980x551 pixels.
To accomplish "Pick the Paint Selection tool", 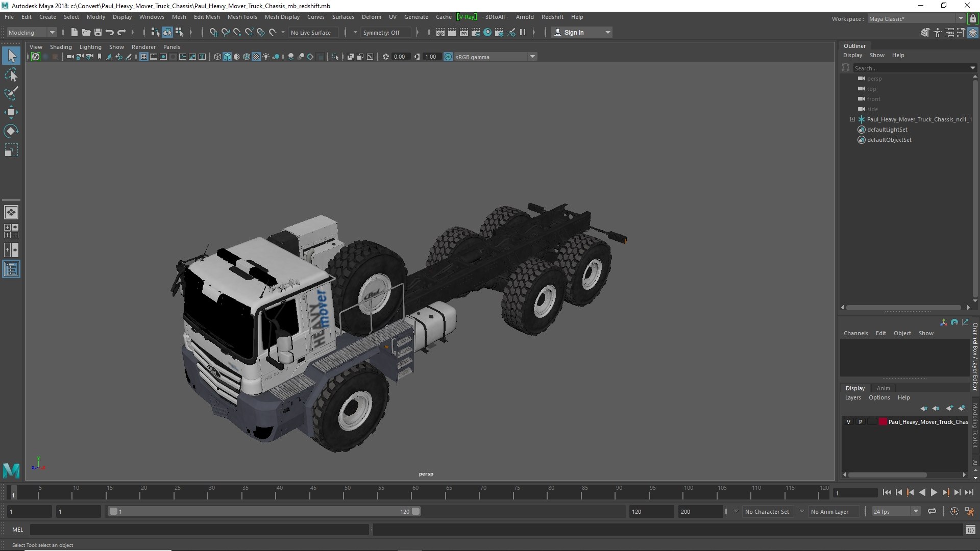I will pos(11,93).
